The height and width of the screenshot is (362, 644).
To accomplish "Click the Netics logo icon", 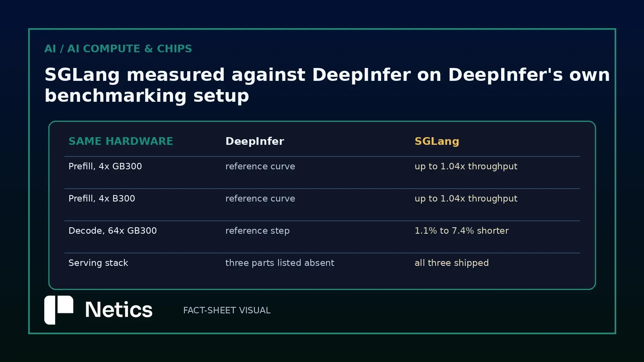I will point(59,310).
